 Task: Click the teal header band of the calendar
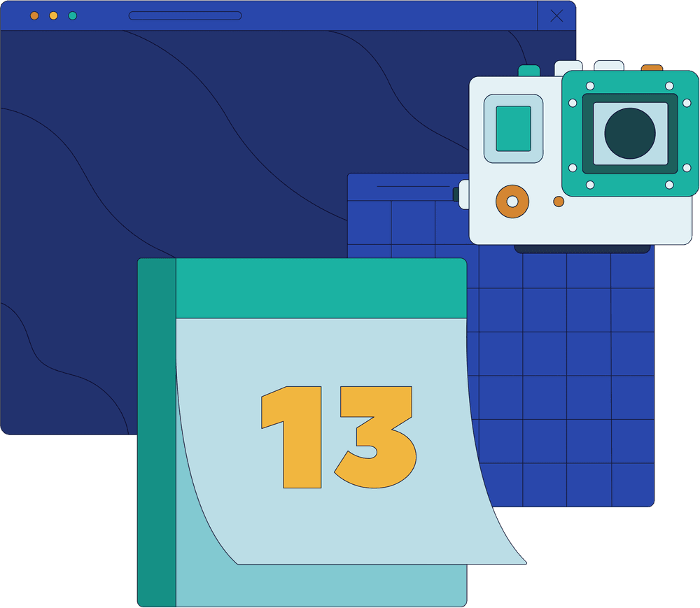[x=321, y=288]
